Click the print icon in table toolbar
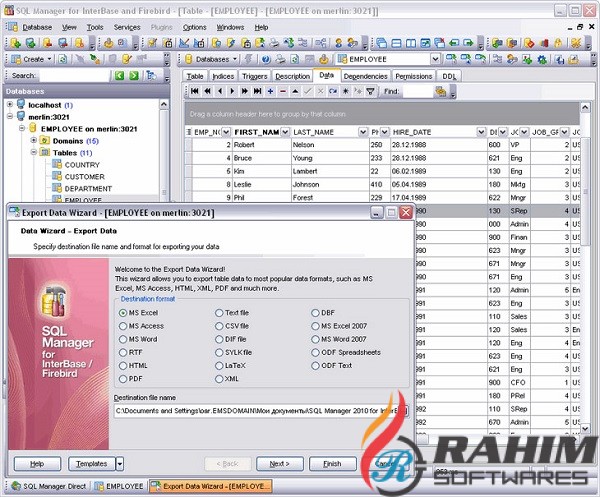This screenshot has width=600, height=497. click(x=280, y=59)
